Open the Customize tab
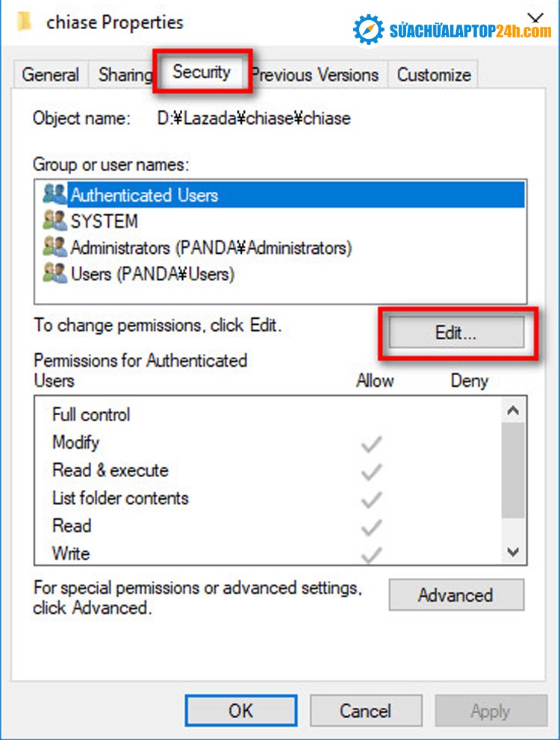 click(x=434, y=75)
